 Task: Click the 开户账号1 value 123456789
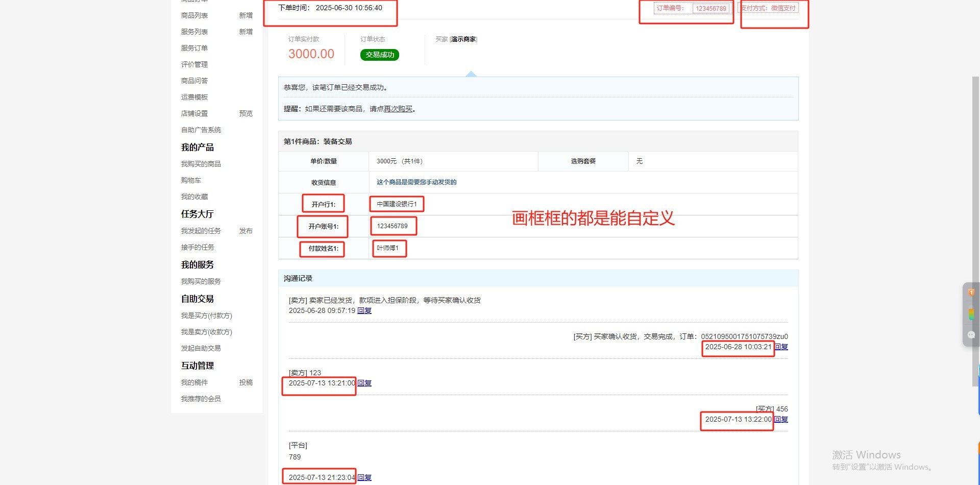(x=393, y=226)
